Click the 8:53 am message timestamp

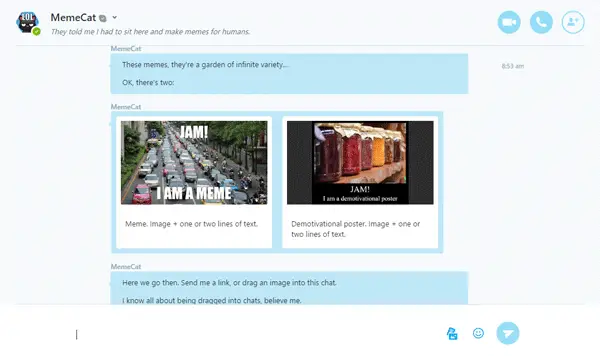coord(513,66)
